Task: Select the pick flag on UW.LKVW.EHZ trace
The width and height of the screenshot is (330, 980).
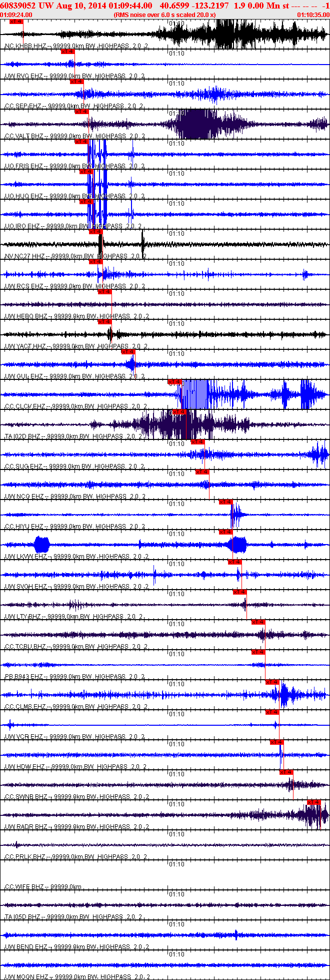Action: pos(226,532)
